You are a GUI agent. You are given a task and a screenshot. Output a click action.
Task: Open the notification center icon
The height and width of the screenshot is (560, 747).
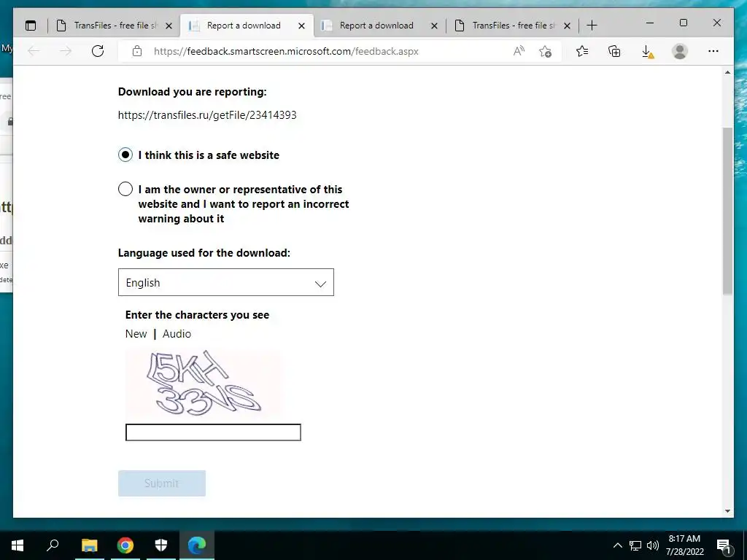pyautogui.click(x=724, y=545)
